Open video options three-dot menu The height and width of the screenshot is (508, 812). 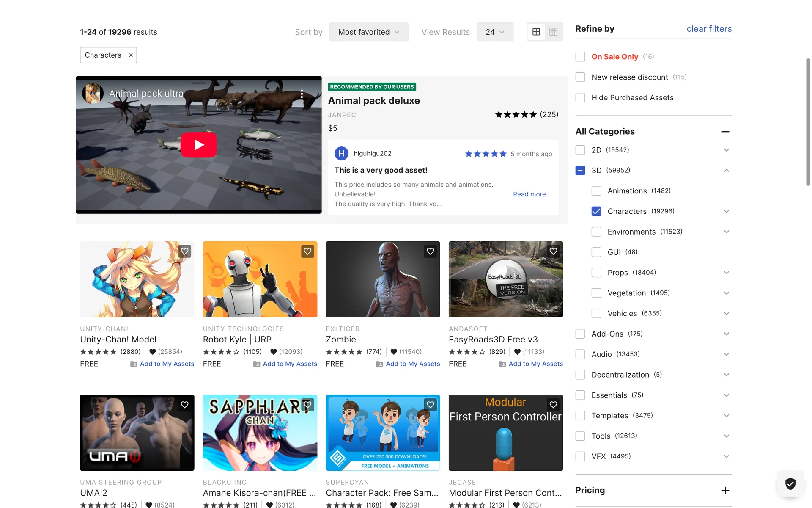click(x=302, y=94)
